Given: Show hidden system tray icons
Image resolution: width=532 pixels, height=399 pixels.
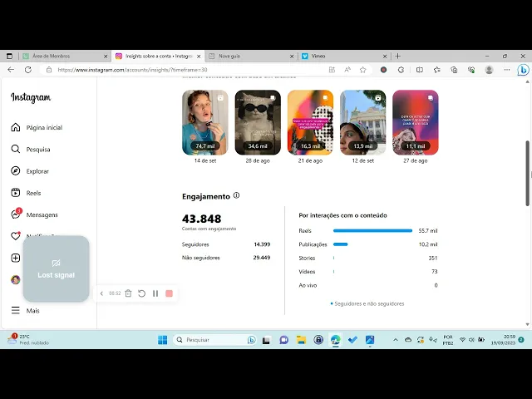Looking at the screenshot, I should pos(396,340).
